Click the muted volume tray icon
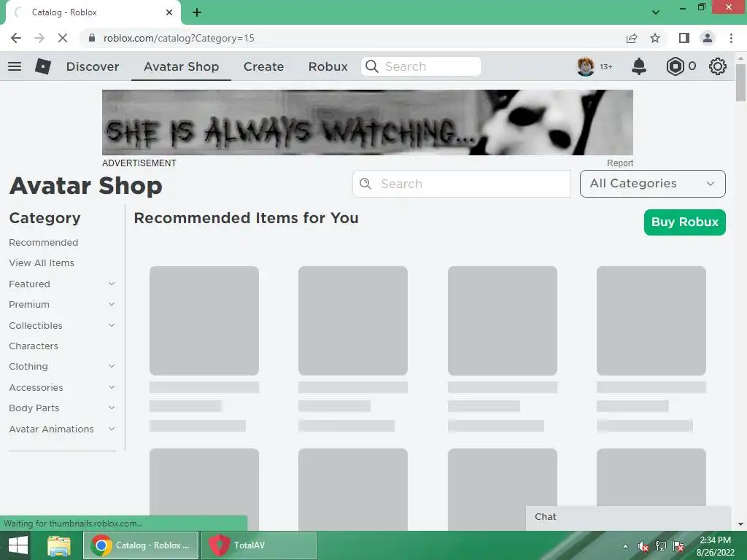 [x=643, y=546]
